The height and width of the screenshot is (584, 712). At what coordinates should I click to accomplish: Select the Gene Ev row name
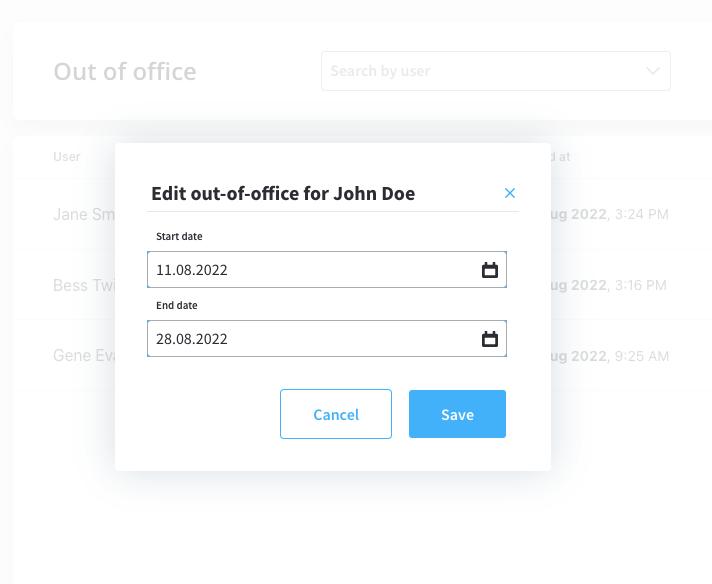(x=84, y=356)
